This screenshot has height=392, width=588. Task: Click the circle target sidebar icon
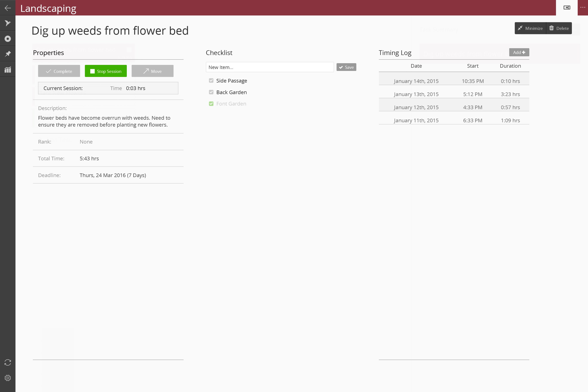click(8, 39)
